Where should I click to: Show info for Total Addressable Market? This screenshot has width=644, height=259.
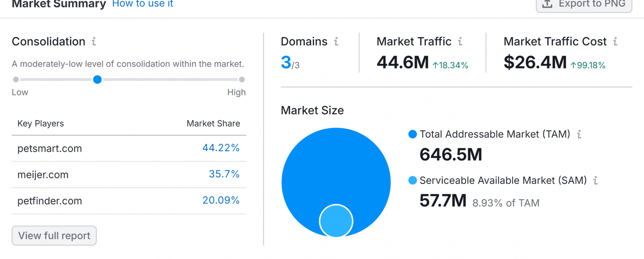pos(579,135)
